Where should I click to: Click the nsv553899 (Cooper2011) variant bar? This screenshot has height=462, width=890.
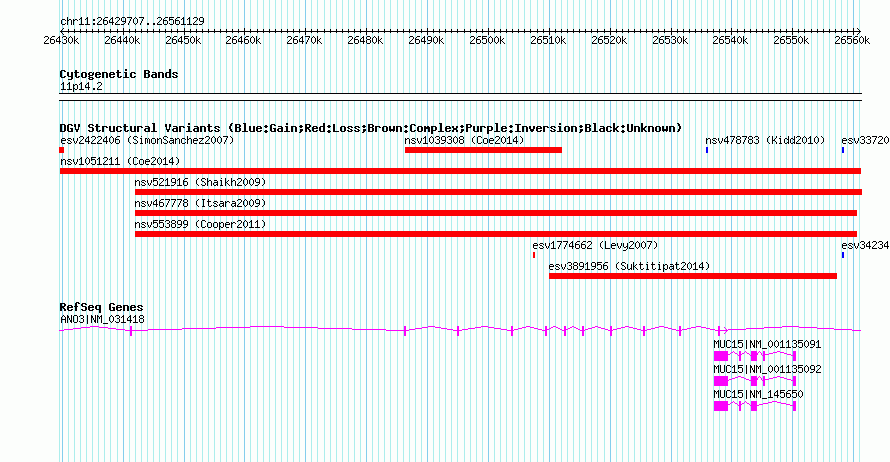click(x=496, y=234)
